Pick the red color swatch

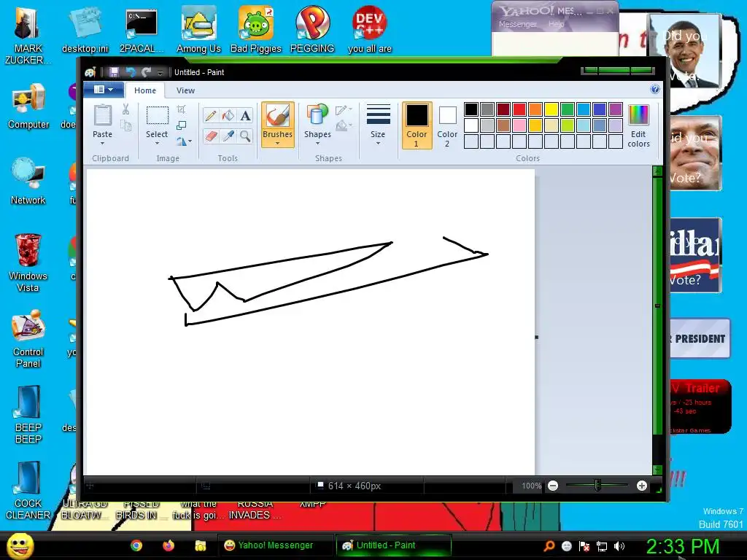[519, 109]
